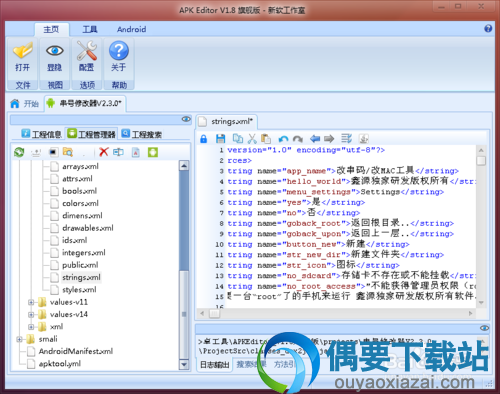Toggle eye icon on log panel header
The image size is (500, 394).
point(484,328)
